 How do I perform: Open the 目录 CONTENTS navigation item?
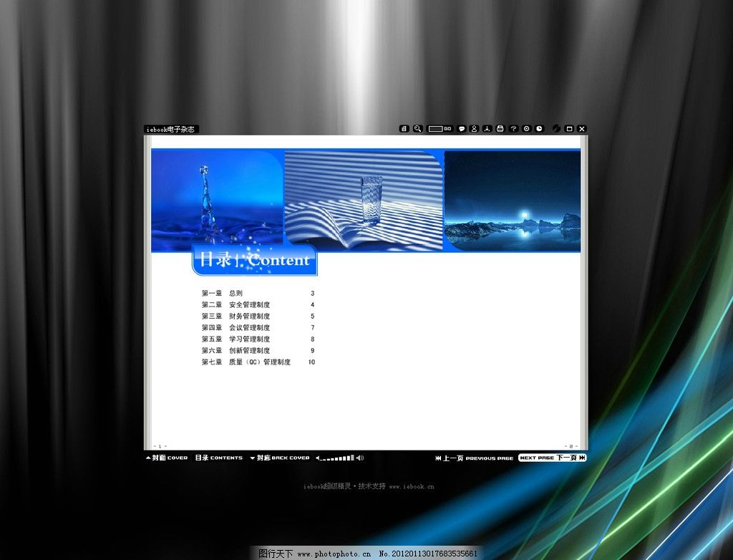[218, 458]
